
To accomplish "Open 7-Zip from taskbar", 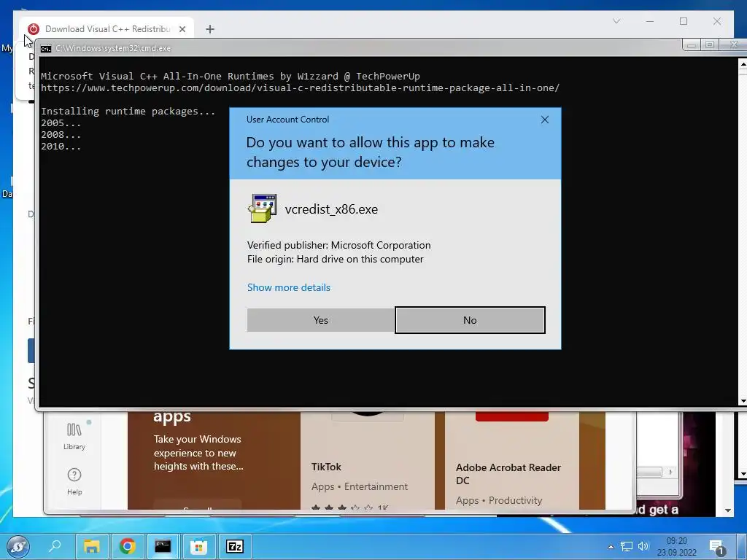I will point(234,546).
